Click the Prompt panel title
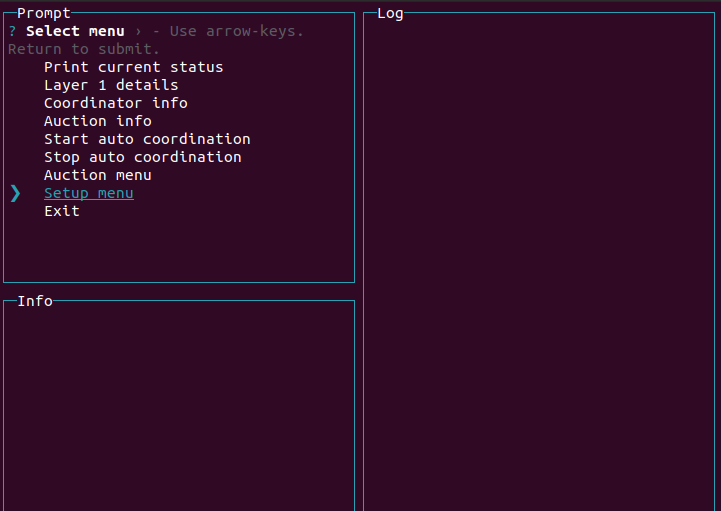Screen dimensions: 721x511 tap(44, 13)
